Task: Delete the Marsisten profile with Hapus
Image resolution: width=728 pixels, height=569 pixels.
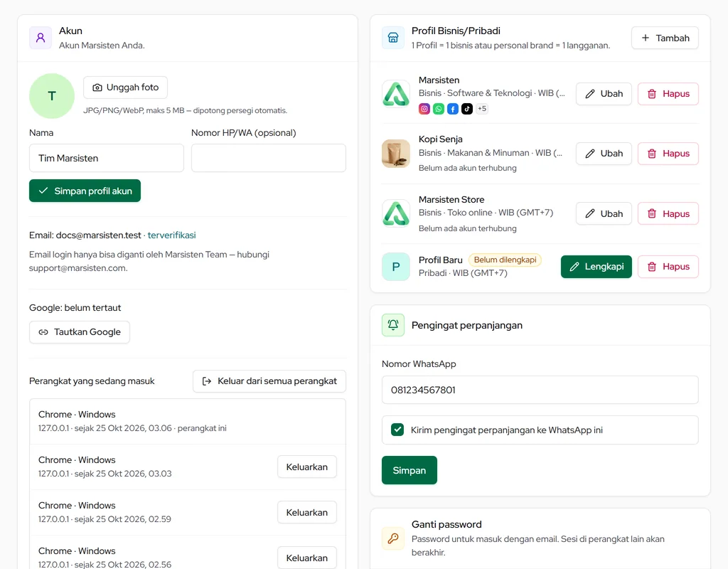Action: 668,94
